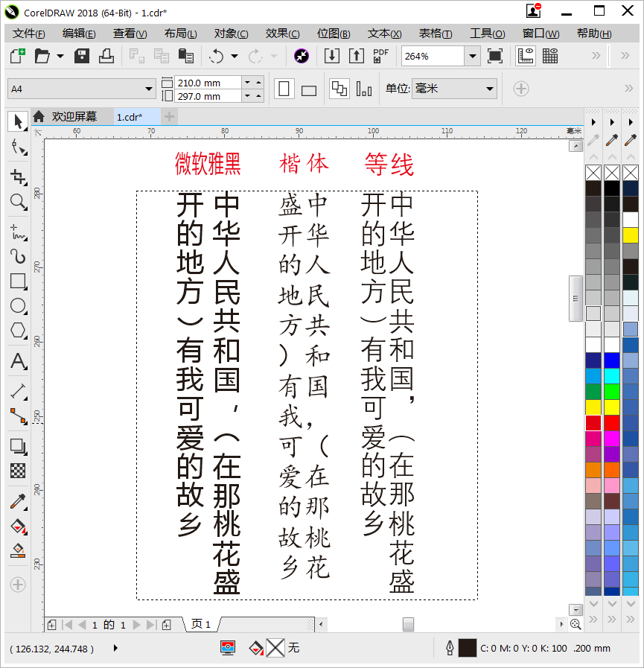
Task: Open the 编辑(E) menu
Action: pos(79,34)
